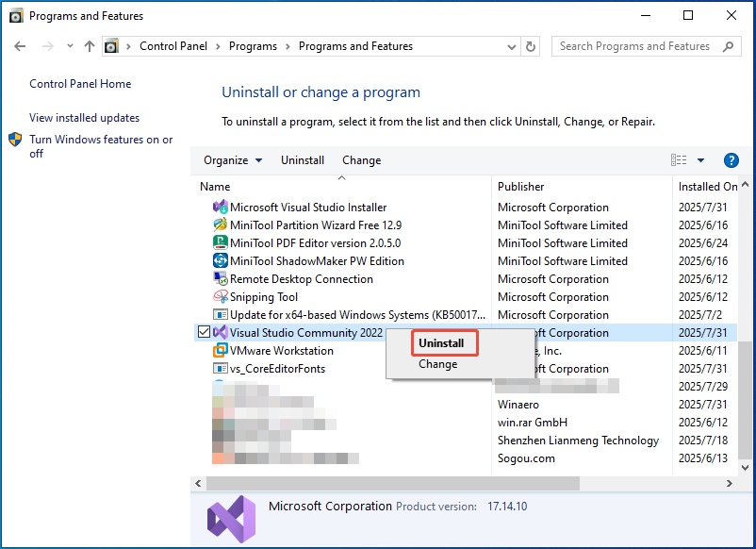Click the Programs and Features title bar icon
Screen dimensions: 756x549
pos(16,16)
